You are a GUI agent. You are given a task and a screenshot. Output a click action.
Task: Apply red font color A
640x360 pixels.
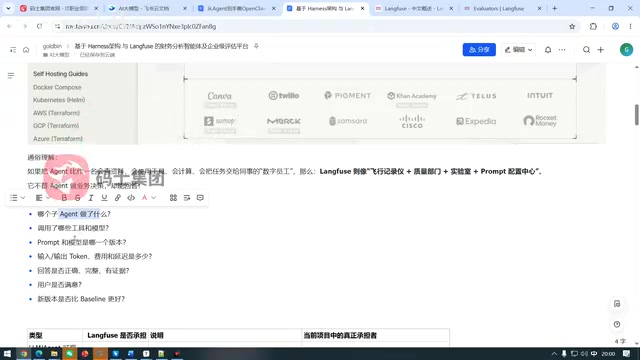coord(144,198)
